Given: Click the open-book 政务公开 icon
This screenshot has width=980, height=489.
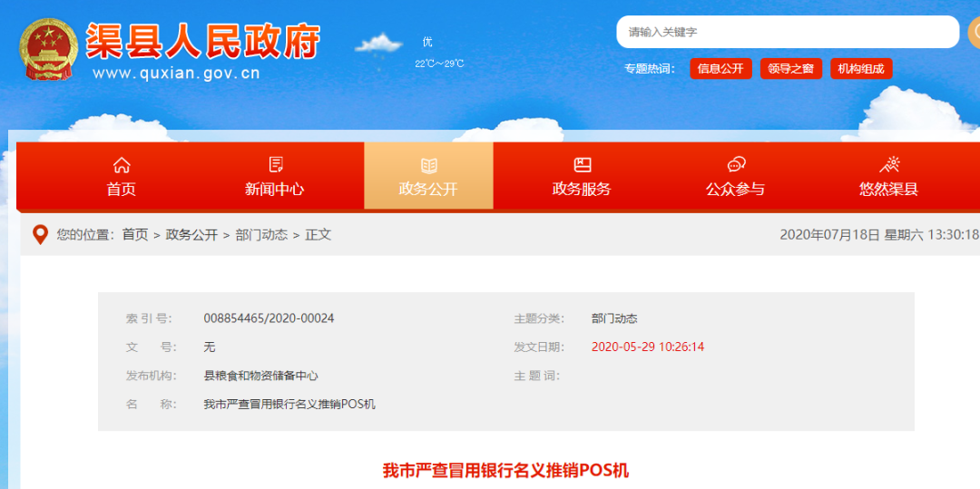Looking at the screenshot, I should [428, 165].
